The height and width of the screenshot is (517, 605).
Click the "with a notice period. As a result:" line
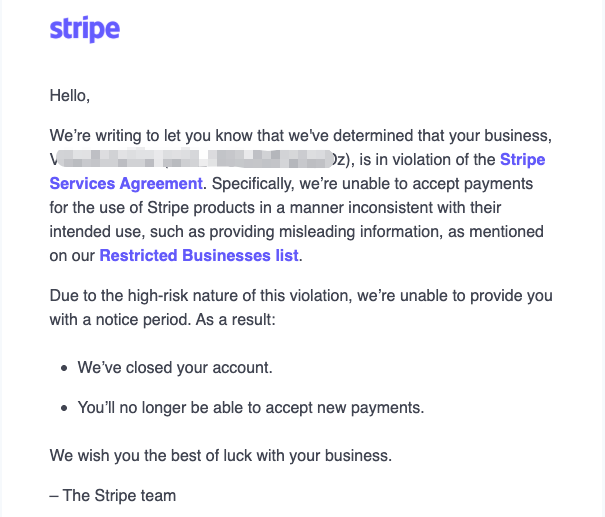tap(162, 320)
